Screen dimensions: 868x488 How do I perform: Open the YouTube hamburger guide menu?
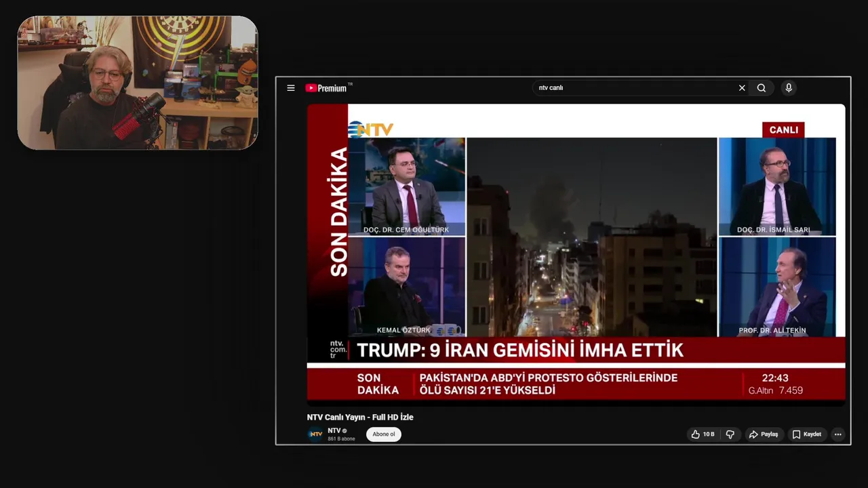pos(291,88)
